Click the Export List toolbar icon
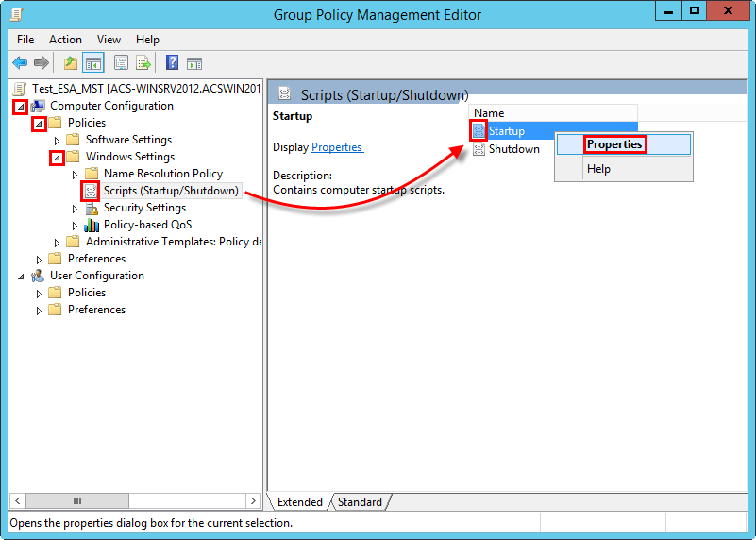The height and width of the screenshot is (540, 756). pyautogui.click(x=143, y=63)
